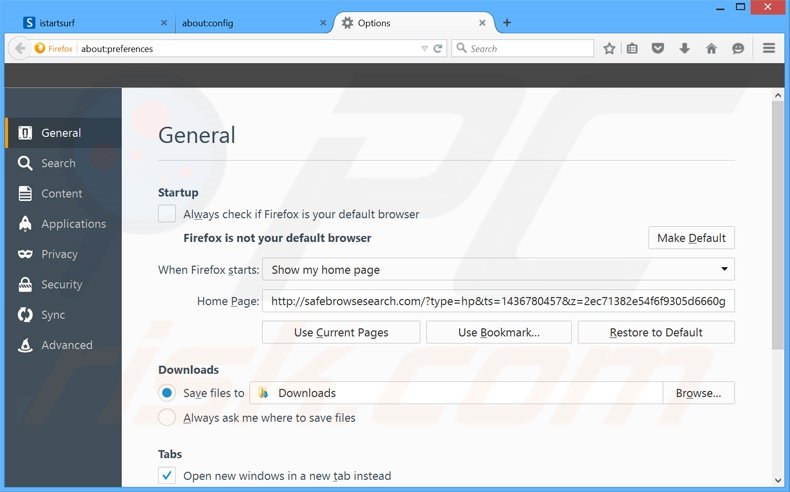Viewport: 790px width, 492px height.
Task: Click the istartsurf tab favicon
Action: (29, 23)
